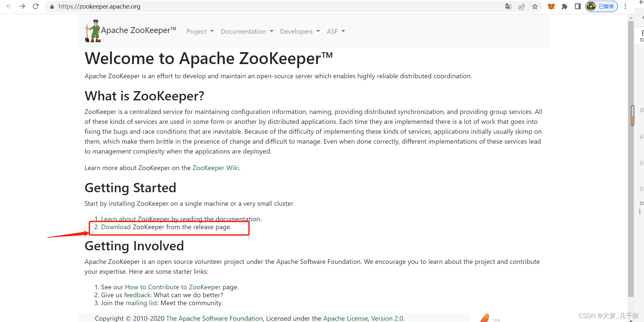The width and height of the screenshot is (644, 322).
Task: Go back using browser back arrow
Action: (9, 6)
